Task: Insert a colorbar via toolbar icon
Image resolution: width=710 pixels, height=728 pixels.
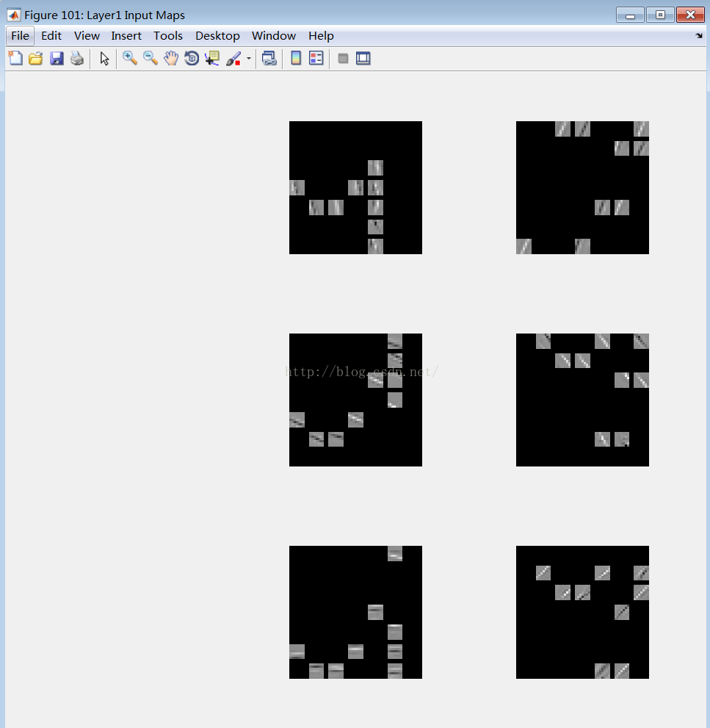Action: (296, 58)
